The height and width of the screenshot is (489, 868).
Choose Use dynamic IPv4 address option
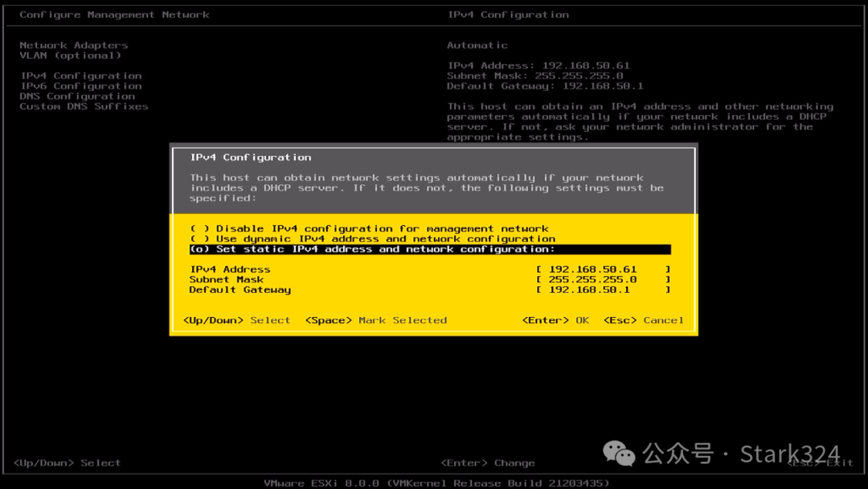(x=373, y=239)
